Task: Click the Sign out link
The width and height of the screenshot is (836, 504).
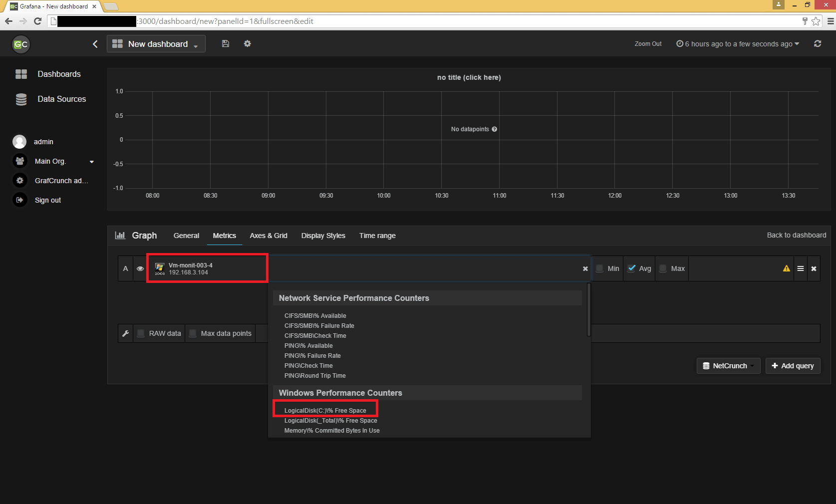Action: point(48,200)
